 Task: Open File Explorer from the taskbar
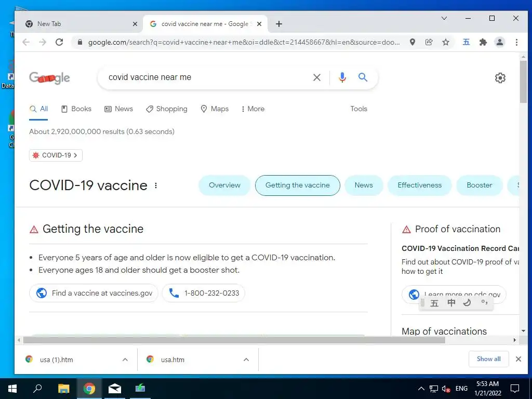click(x=63, y=389)
